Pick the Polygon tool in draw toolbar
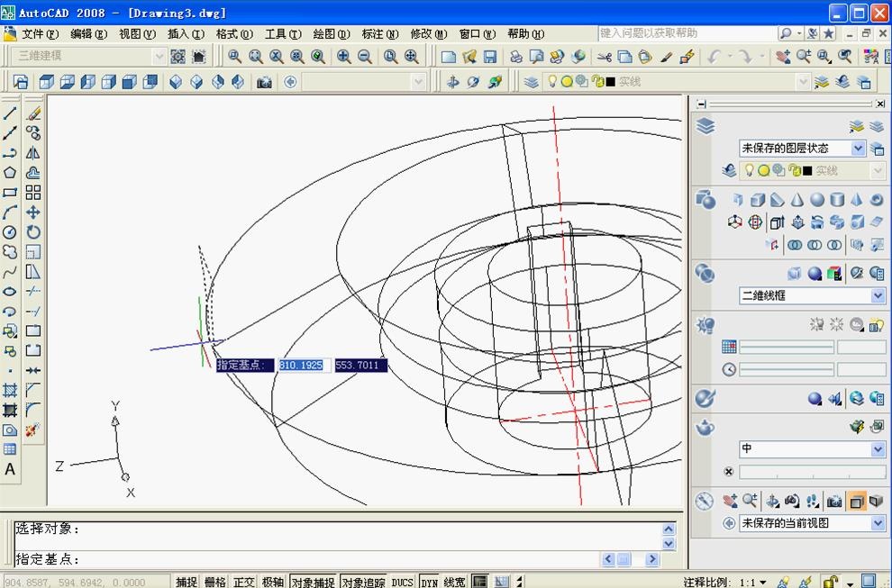This screenshot has height=588, width=892. pos(10,173)
